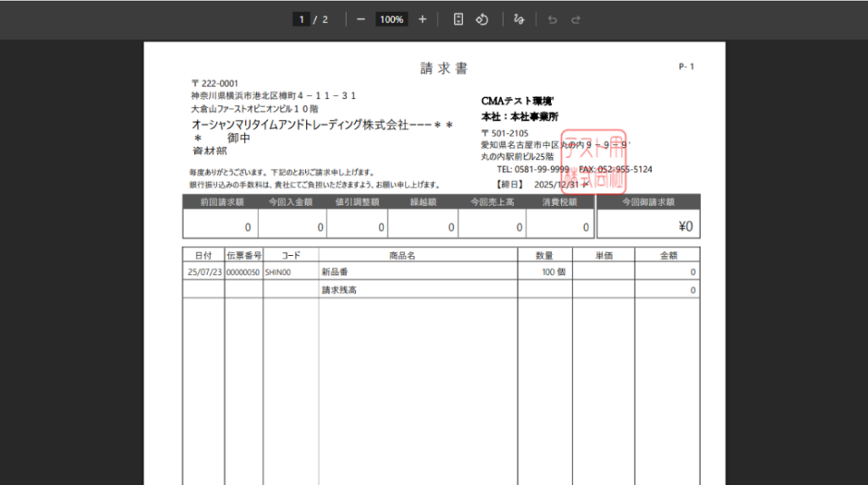Screen dimensions: 868x485
Task: Click the fit to page icon
Action: pyautogui.click(x=458, y=20)
